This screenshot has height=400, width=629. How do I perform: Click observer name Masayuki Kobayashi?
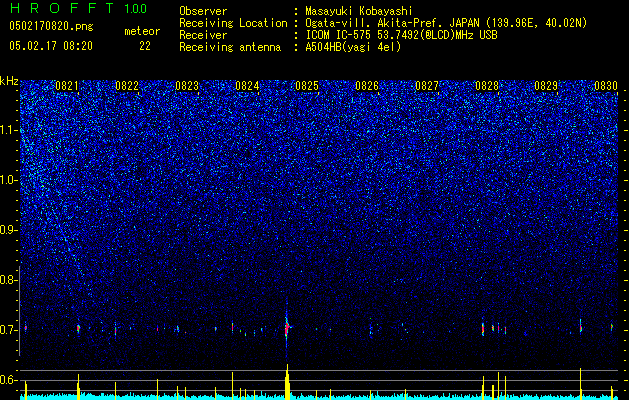358,11
